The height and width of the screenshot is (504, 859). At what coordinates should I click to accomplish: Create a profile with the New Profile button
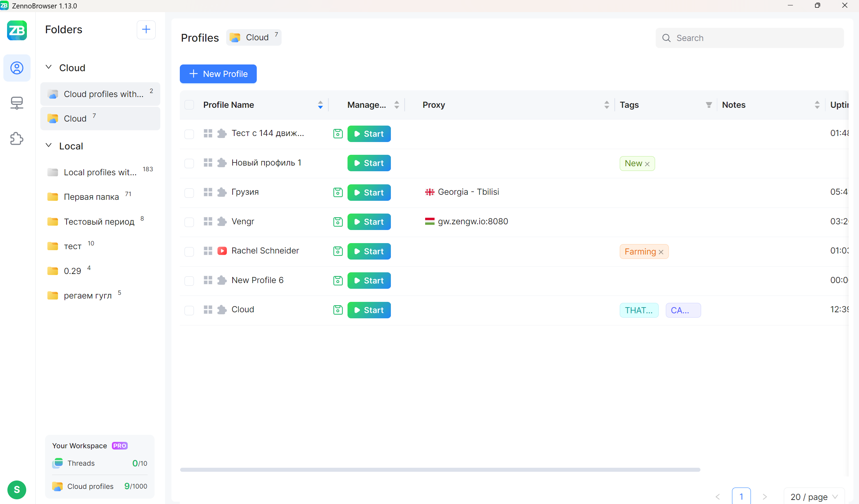click(218, 74)
